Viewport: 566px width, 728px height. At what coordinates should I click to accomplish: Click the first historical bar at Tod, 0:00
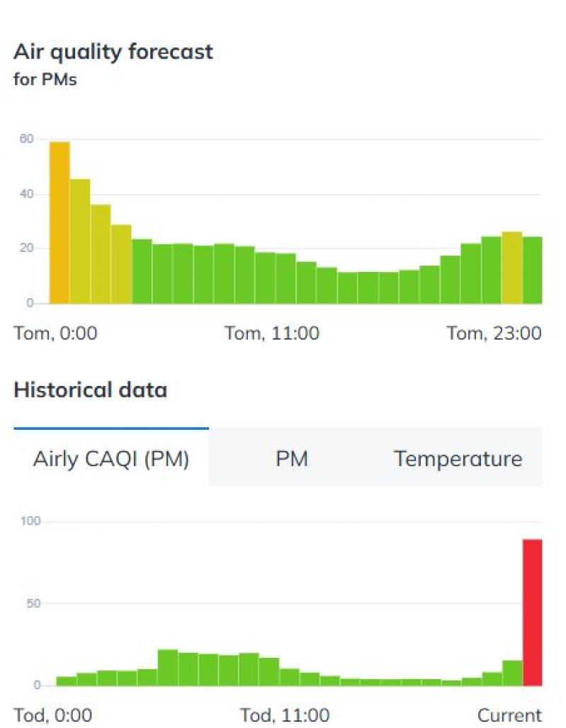tap(67, 681)
